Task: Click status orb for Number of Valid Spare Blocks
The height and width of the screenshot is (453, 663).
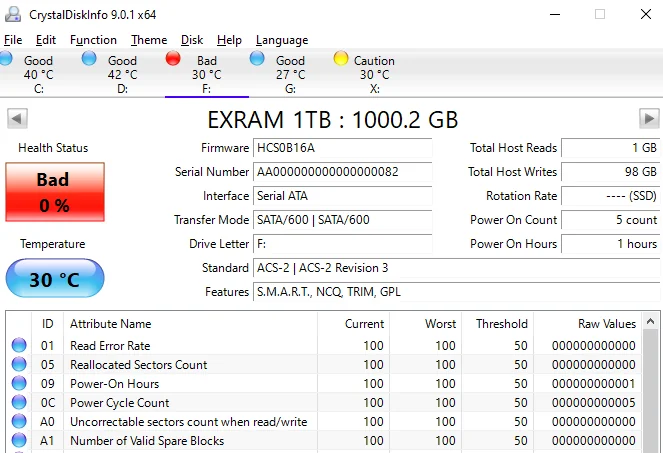Action: [19, 440]
